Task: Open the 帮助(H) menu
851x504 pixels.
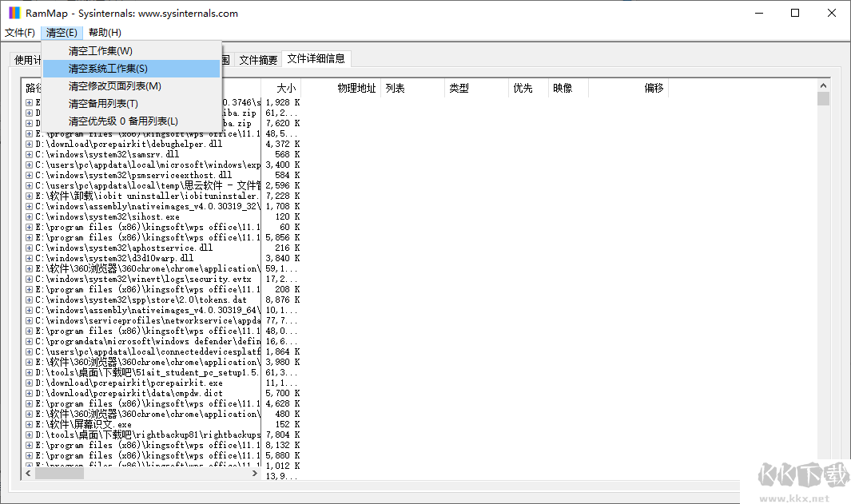Action: pyautogui.click(x=104, y=33)
